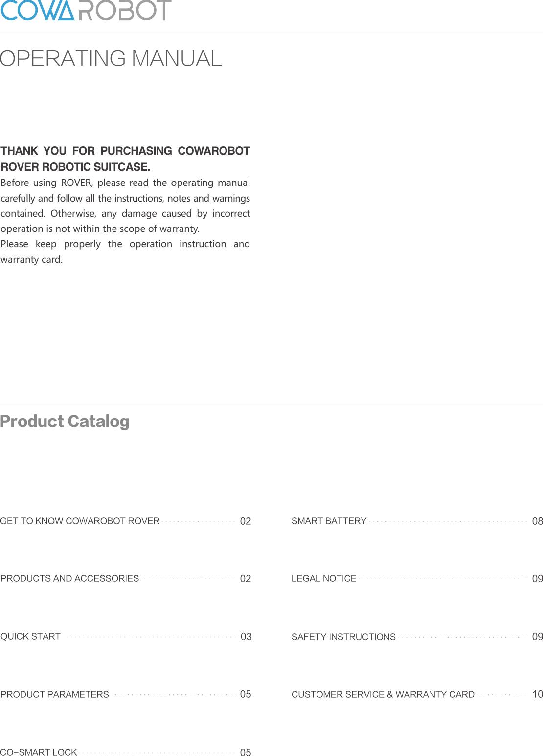Click the Product Catalog heading
This screenshot has height=756, width=543.
tap(65, 421)
